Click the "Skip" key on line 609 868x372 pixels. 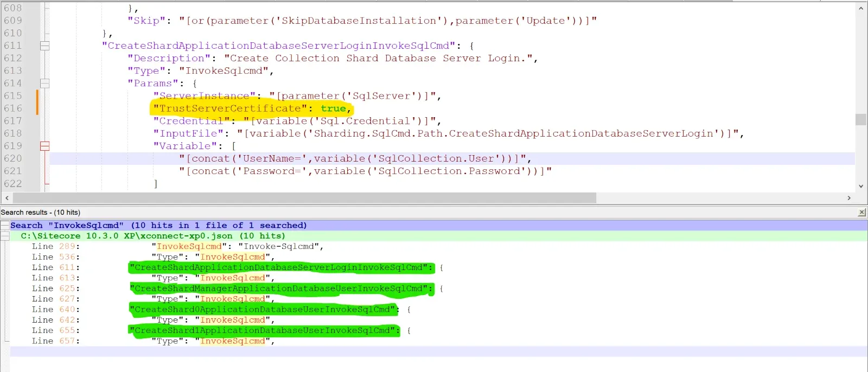pyautogui.click(x=146, y=21)
